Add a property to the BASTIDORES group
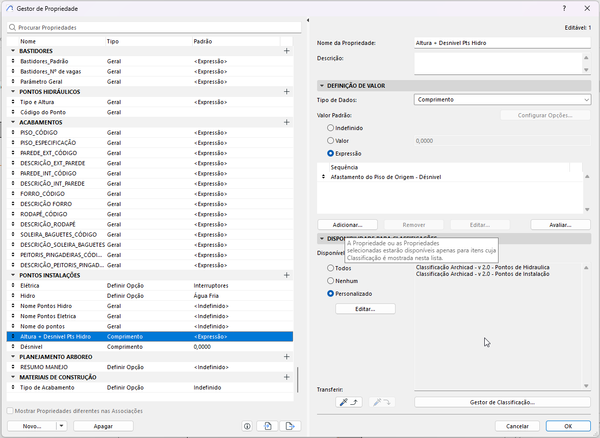This screenshot has width=600, height=438. [x=287, y=51]
